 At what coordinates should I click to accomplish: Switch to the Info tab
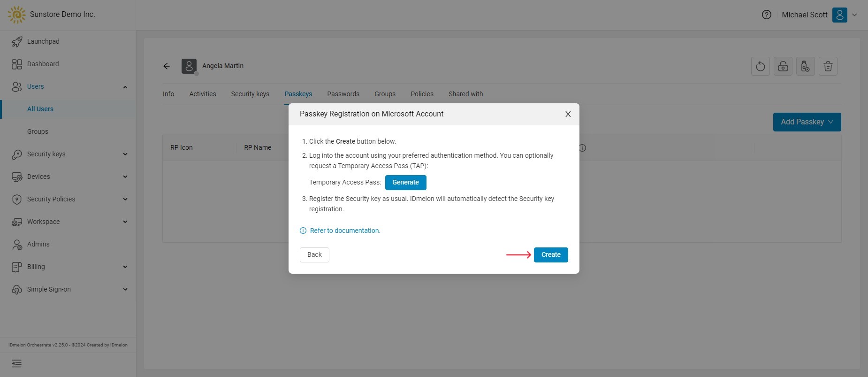168,94
